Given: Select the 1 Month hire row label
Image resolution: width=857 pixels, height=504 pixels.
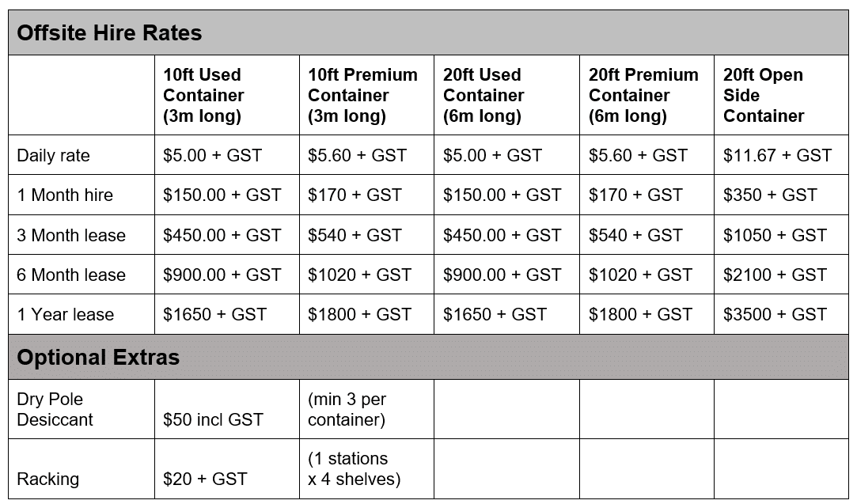Looking at the screenshot, I should click(65, 195).
